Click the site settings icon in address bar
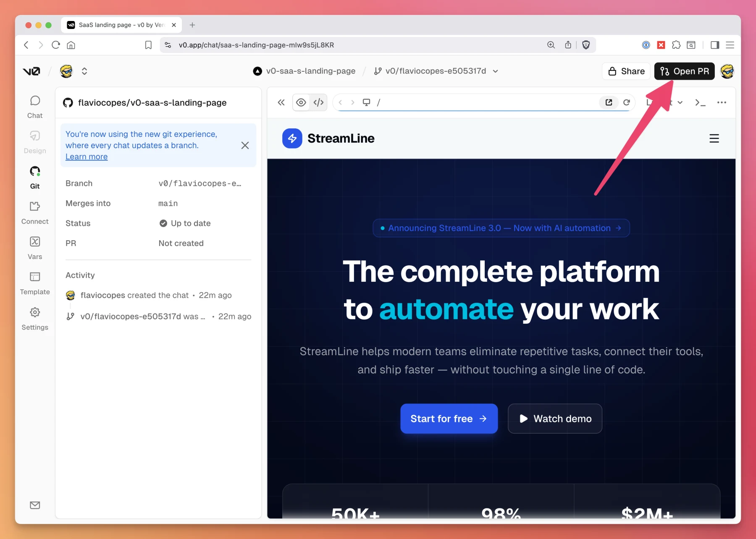 (x=168, y=45)
